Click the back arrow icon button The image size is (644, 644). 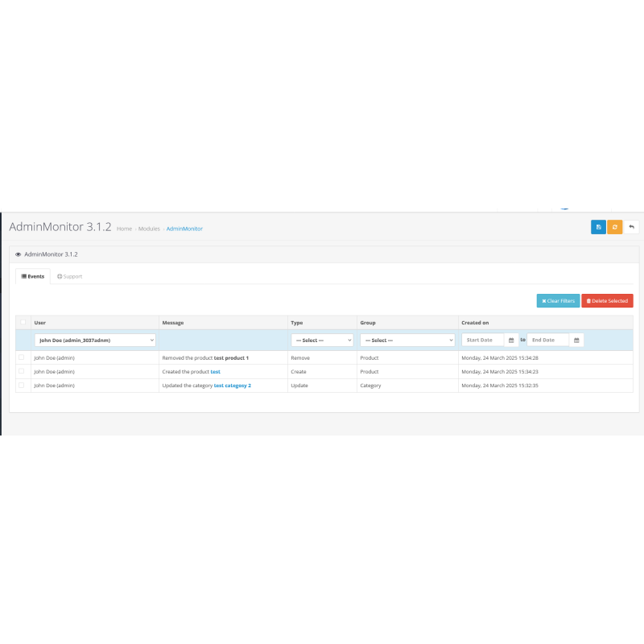[x=632, y=227]
